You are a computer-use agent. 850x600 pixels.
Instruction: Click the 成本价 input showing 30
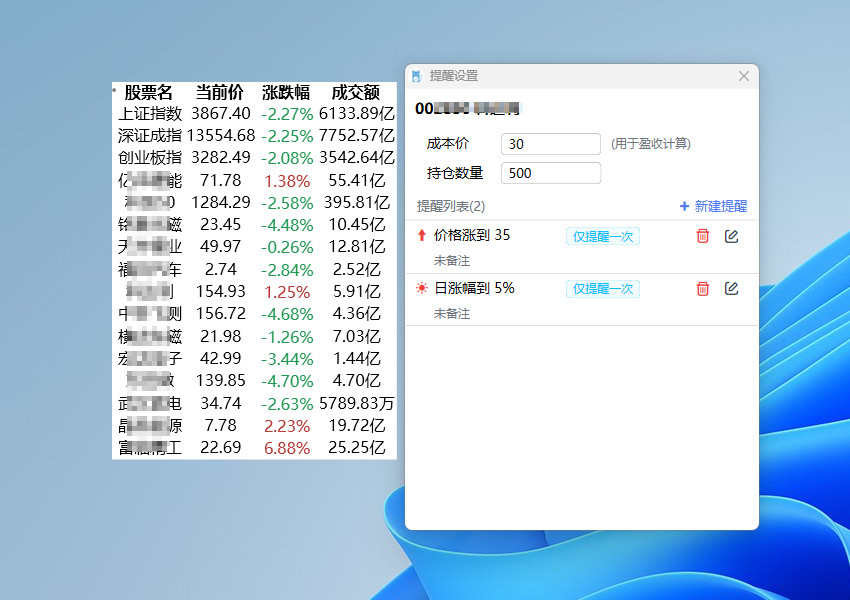(550, 143)
